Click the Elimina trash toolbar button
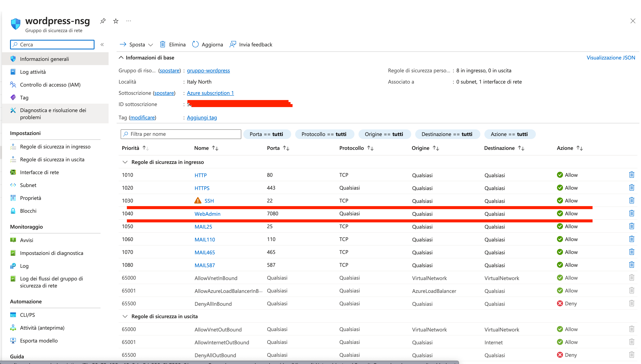 coord(173,45)
